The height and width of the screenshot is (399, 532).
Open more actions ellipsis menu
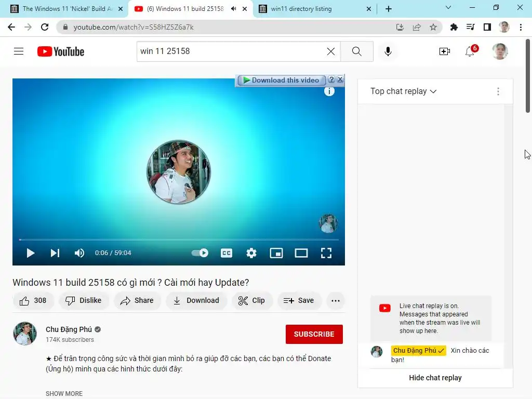(336, 301)
